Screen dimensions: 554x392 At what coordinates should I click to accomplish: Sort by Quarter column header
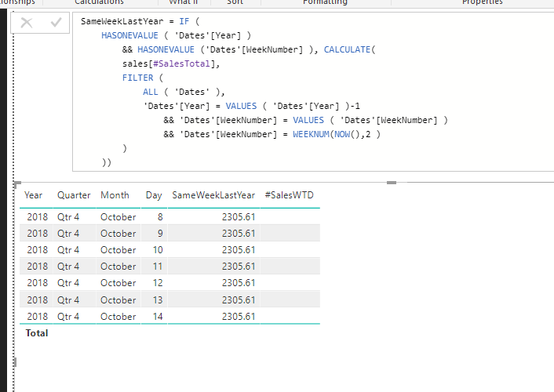click(x=74, y=195)
